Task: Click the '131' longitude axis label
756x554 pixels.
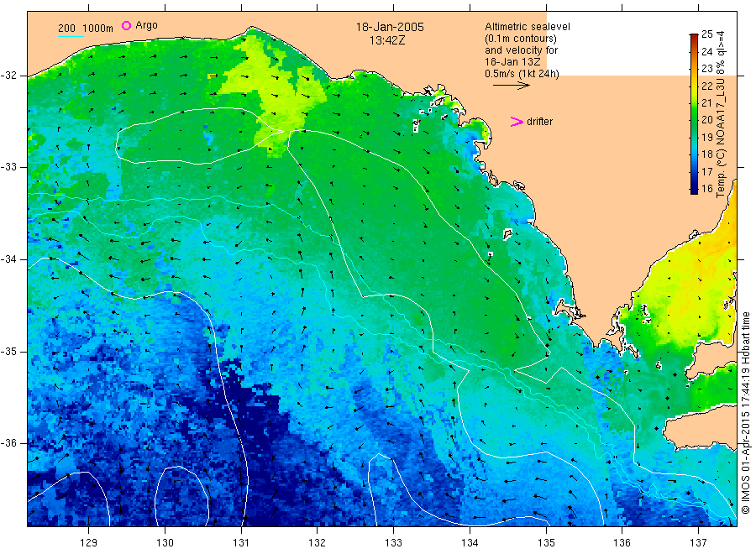Action: click(241, 543)
